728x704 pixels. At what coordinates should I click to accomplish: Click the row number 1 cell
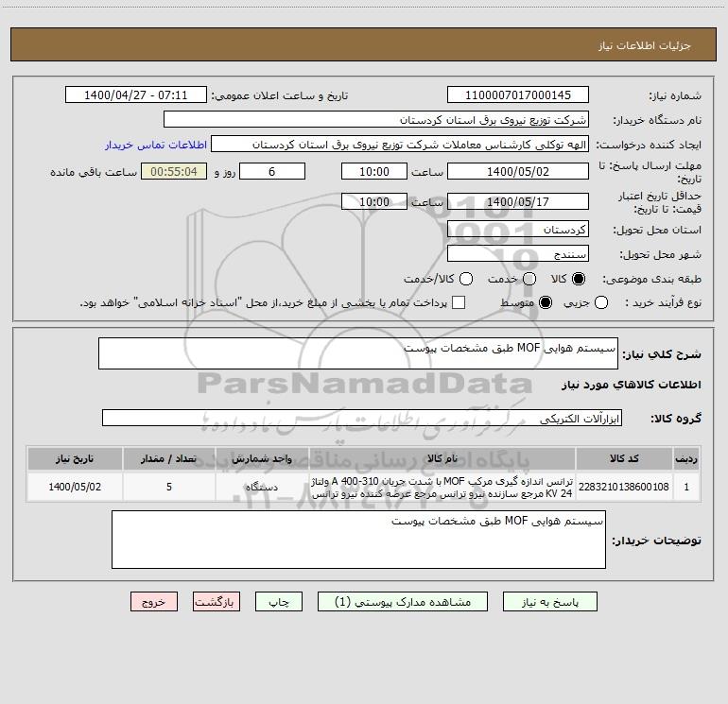(686, 487)
